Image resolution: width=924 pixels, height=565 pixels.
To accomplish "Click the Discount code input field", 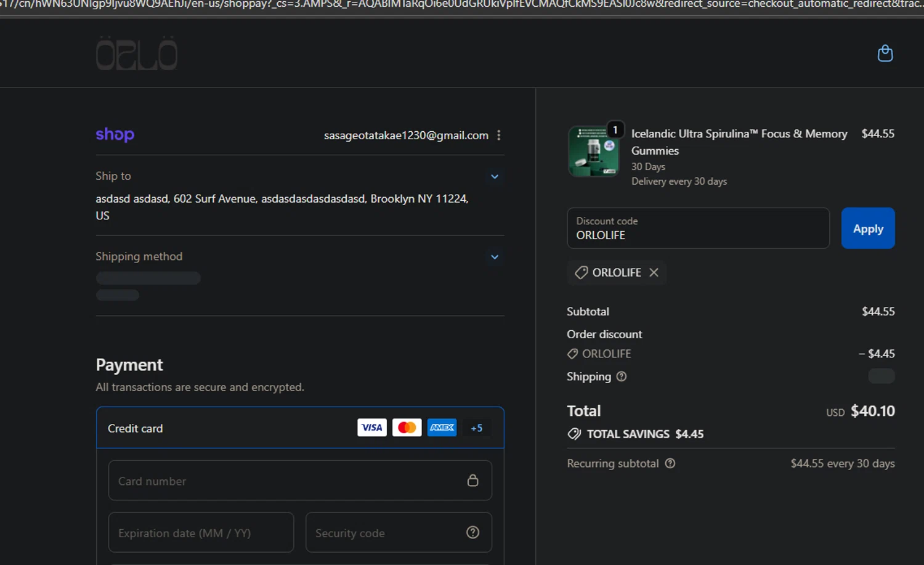I will tap(698, 228).
